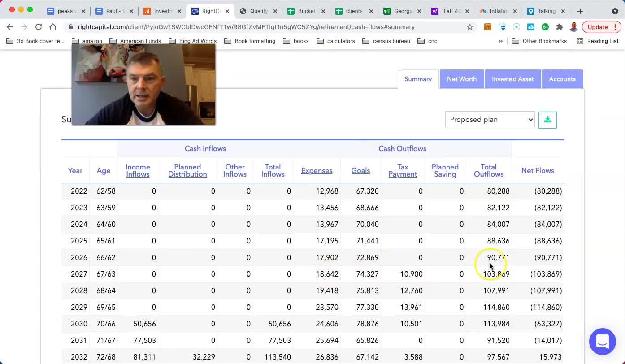Go to browser home page

(x=53, y=27)
